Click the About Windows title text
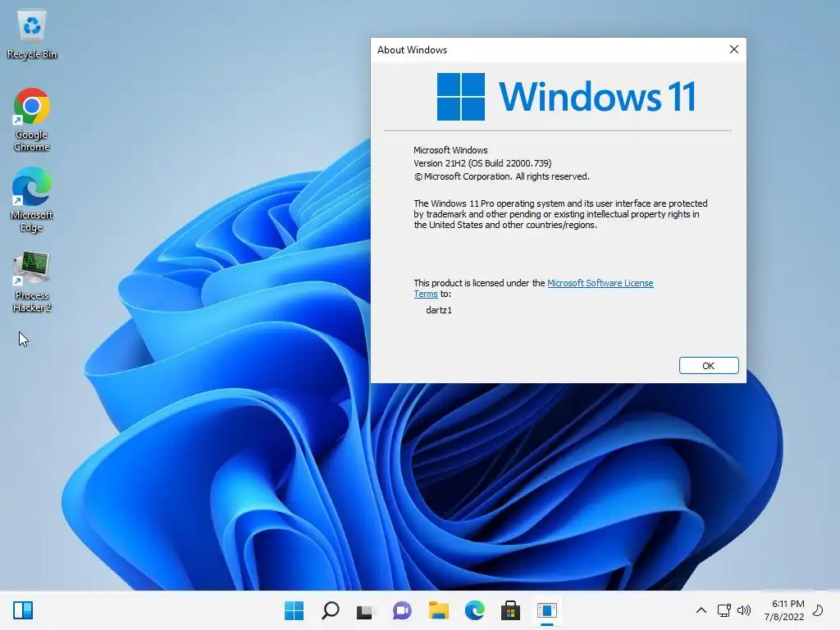 pyautogui.click(x=412, y=50)
